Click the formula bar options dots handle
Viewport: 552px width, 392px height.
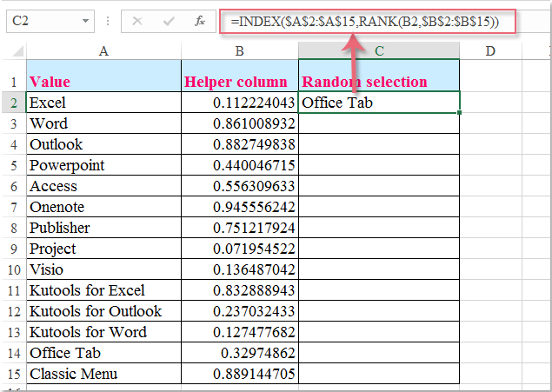[x=108, y=22]
